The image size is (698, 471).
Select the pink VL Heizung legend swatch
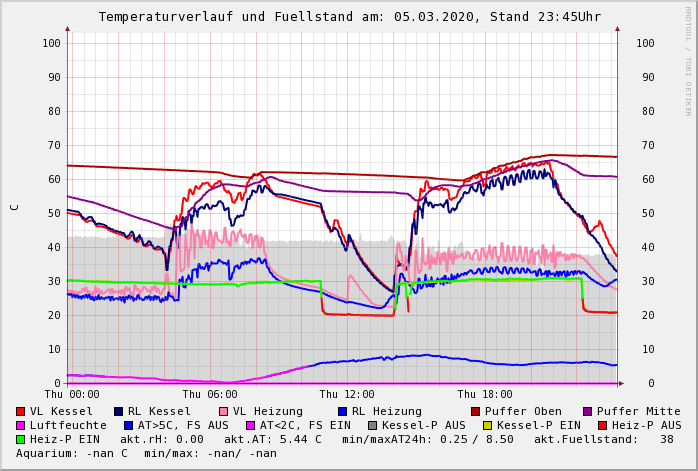point(224,411)
